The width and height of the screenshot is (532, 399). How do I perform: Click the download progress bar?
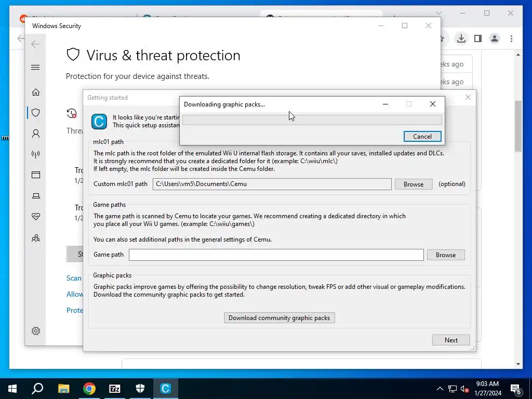click(312, 120)
